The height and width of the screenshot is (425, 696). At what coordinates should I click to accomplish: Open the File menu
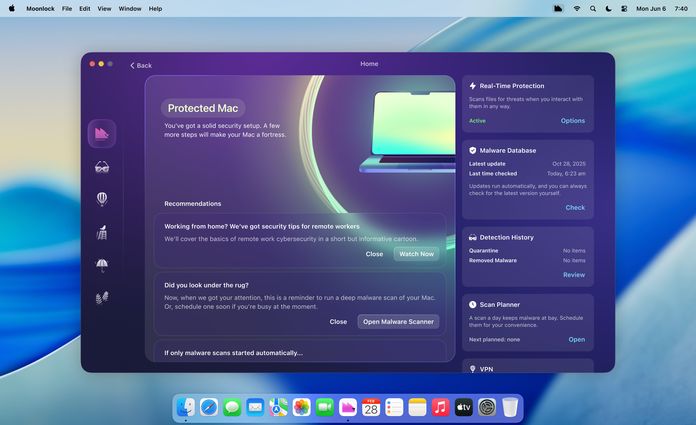point(67,8)
